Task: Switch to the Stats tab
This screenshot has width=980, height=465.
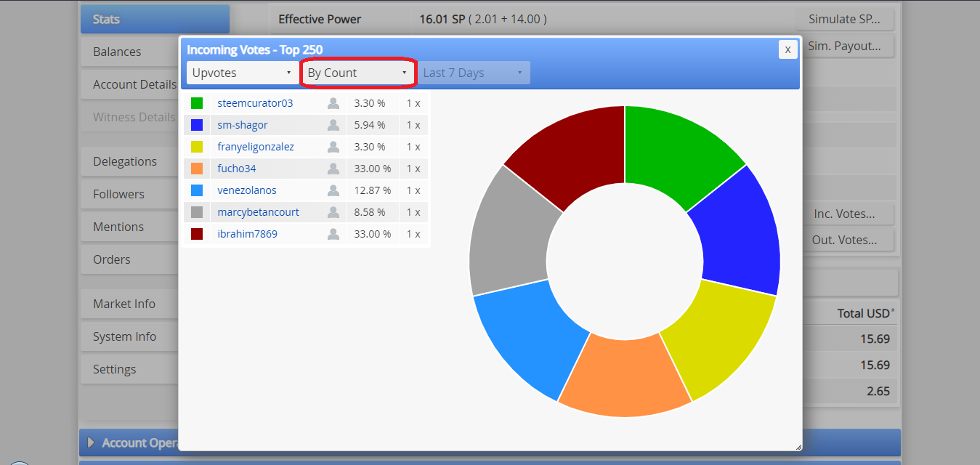Action: click(155, 19)
